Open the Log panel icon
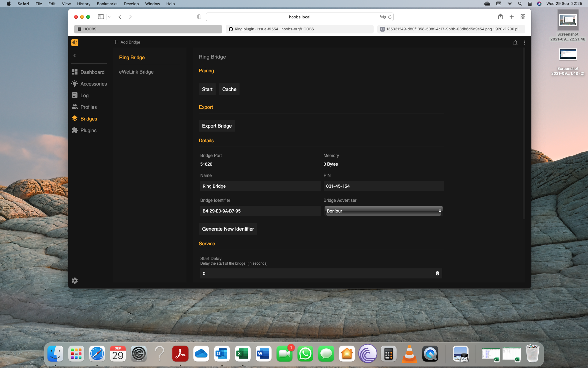Image resolution: width=588 pixels, height=368 pixels. coord(75,95)
